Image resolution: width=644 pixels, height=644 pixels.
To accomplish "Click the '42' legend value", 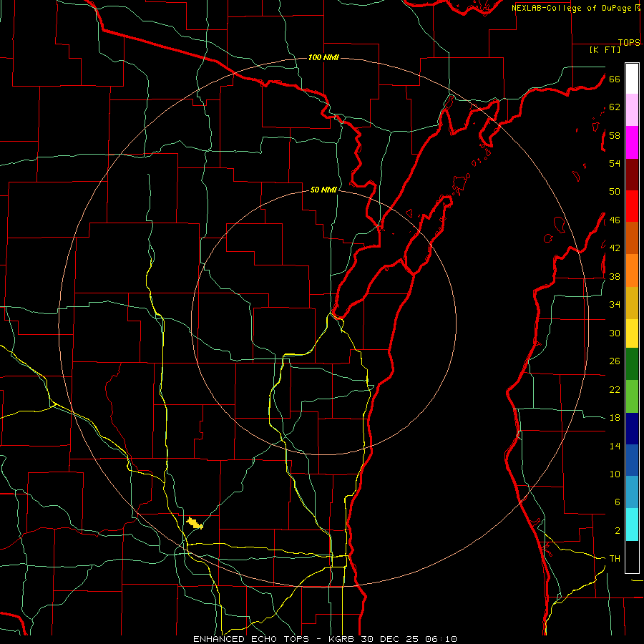I will click(x=615, y=248).
